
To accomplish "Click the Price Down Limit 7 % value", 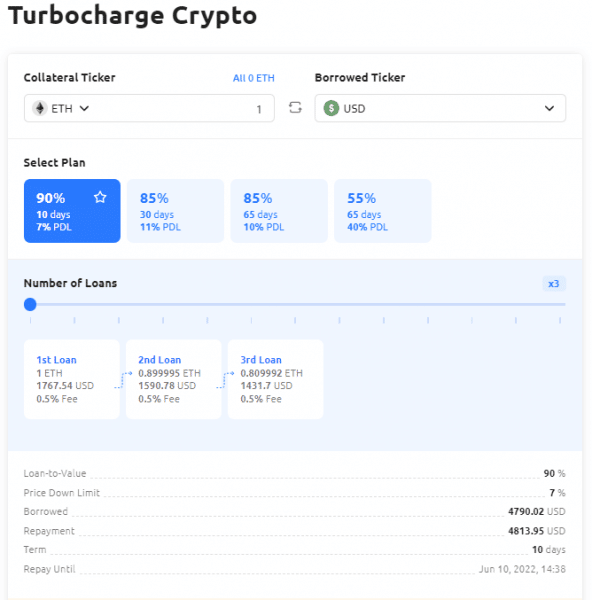I will pos(557,492).
